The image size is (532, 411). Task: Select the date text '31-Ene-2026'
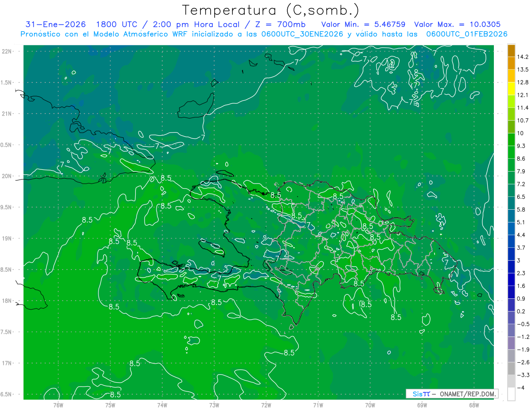[55, 24]
